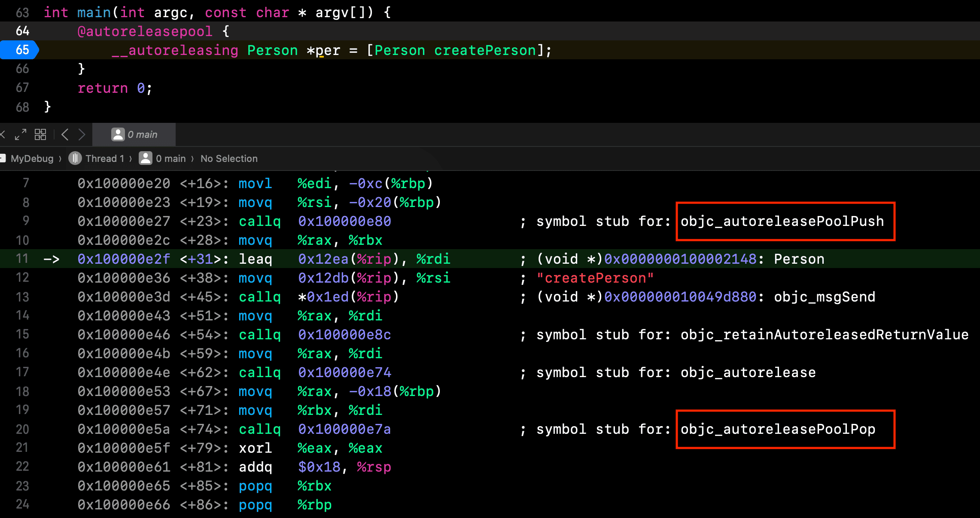980x518 pixels.
Task: Click the objc_autoreleasePoolPop symbol text
Action: click(778, 429)
